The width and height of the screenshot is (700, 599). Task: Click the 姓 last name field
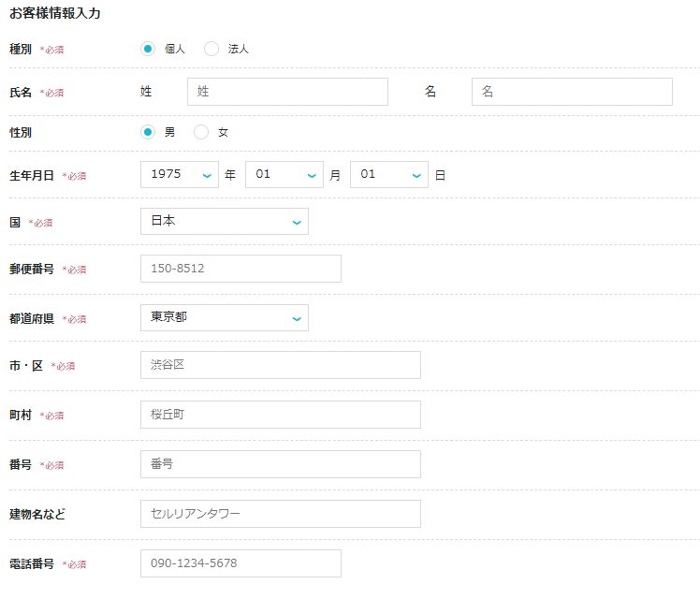point(287,92)
